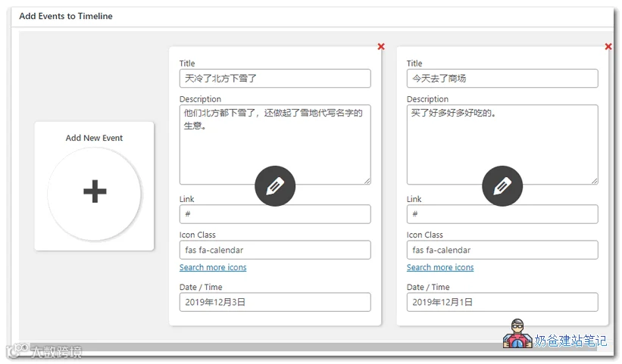Image resolution: width=622 pixels, height=364 pixels.
Task: Click into second event Description textarea
Action: coord(502,145)
